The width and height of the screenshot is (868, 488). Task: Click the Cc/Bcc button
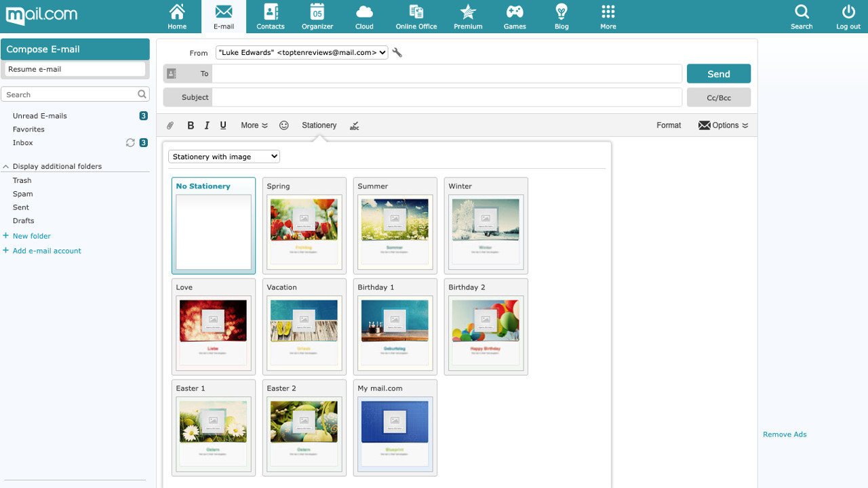coord(719,98)
